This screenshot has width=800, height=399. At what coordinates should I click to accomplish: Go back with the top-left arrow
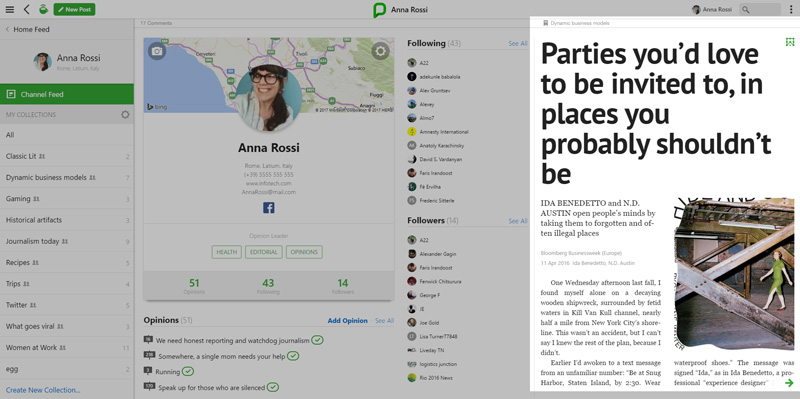tap(27, 9)
